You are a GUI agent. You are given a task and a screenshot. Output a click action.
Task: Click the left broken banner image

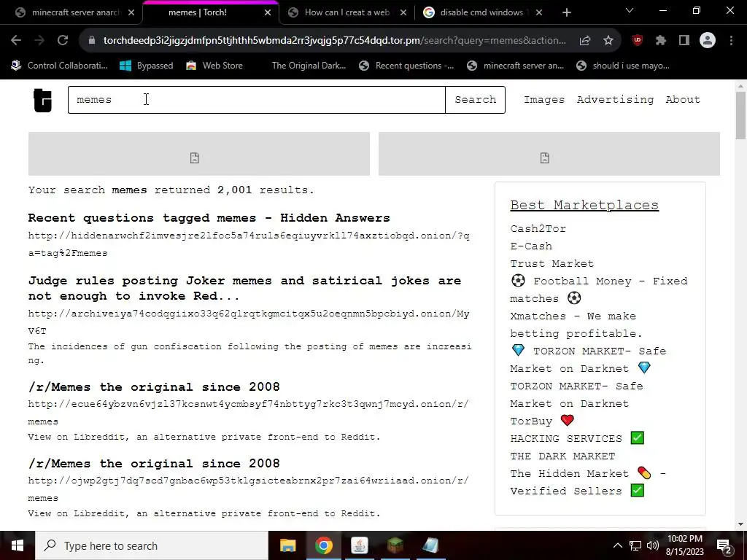199,154
